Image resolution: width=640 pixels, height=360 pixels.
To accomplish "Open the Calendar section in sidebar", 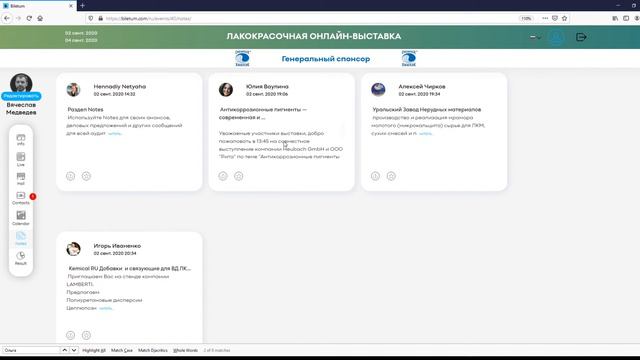I will pos(21,218).
